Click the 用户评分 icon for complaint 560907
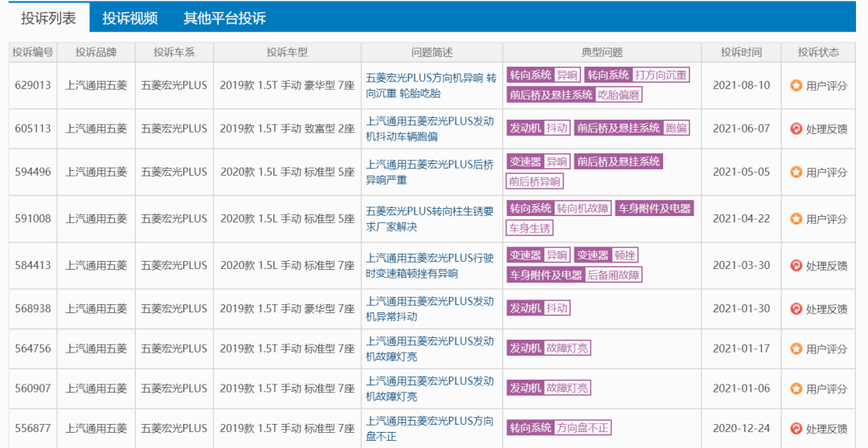 tap(796, 389)
